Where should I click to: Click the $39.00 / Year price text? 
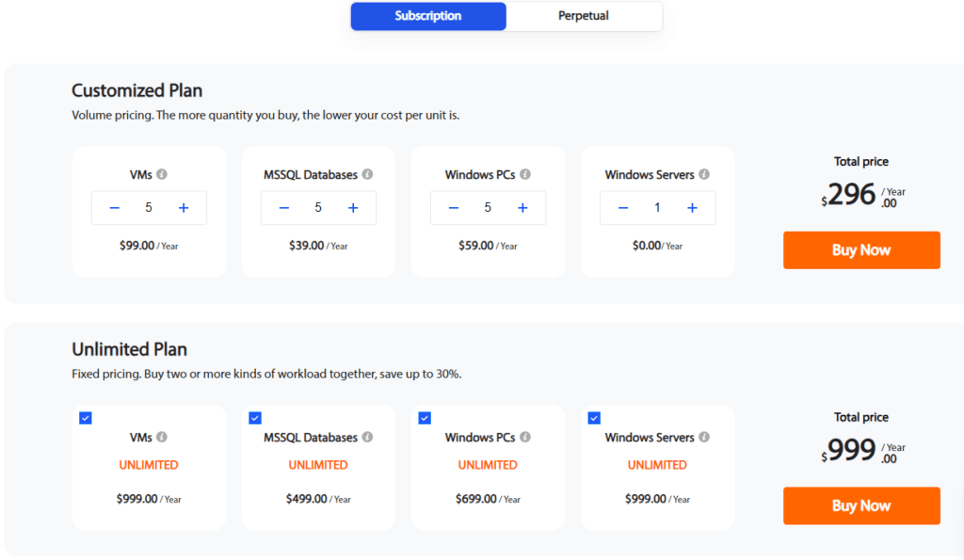click(x=318, y=246)
